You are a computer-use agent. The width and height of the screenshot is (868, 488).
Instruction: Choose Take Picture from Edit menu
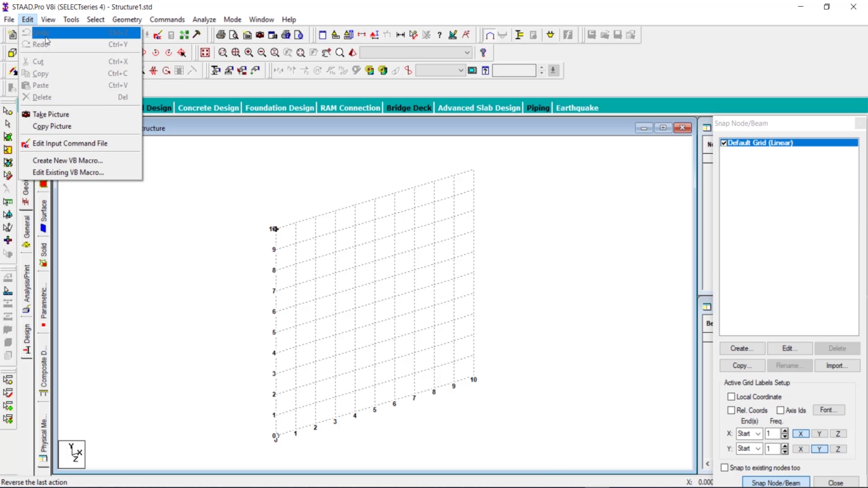pyautogui.click(x=51, y=115)
